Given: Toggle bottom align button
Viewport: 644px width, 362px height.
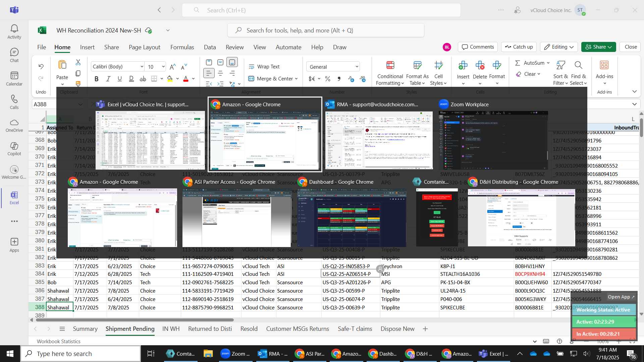Looking at the screenshot, I should point(232,62).
